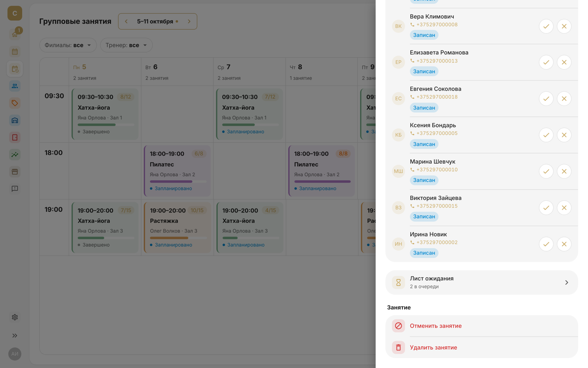
Task: Open the home icon in sidebar
Action: point(15,35)
